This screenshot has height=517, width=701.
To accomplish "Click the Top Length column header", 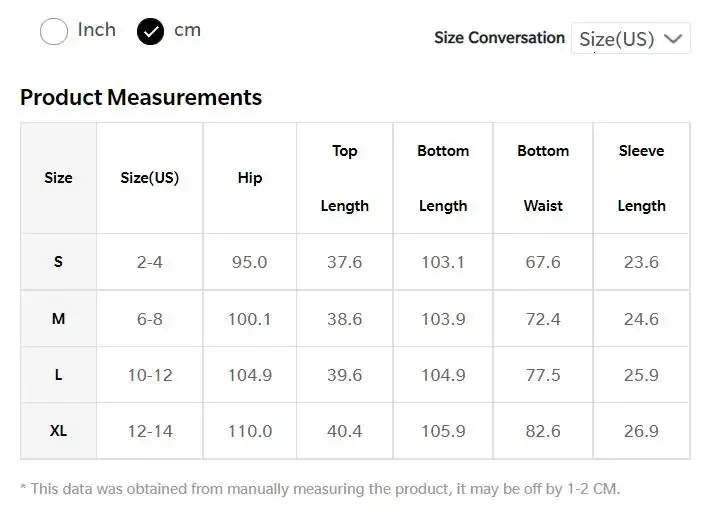I will (x=345, y=178).
